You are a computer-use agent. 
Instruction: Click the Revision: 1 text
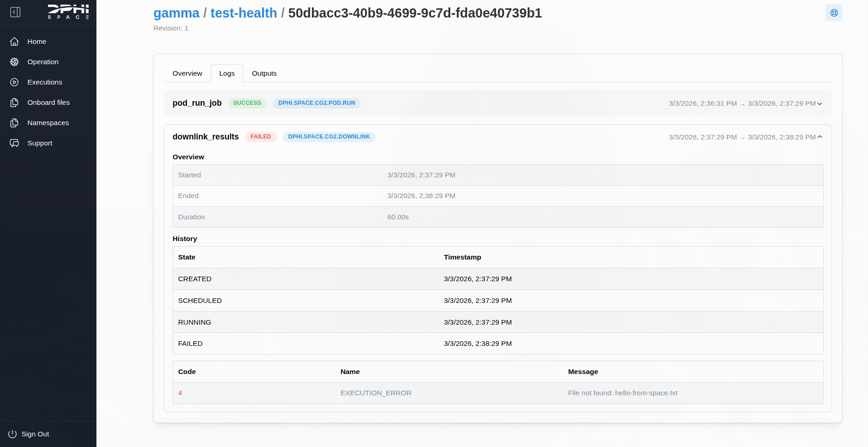pyautogui.click(x=171, y=28)
